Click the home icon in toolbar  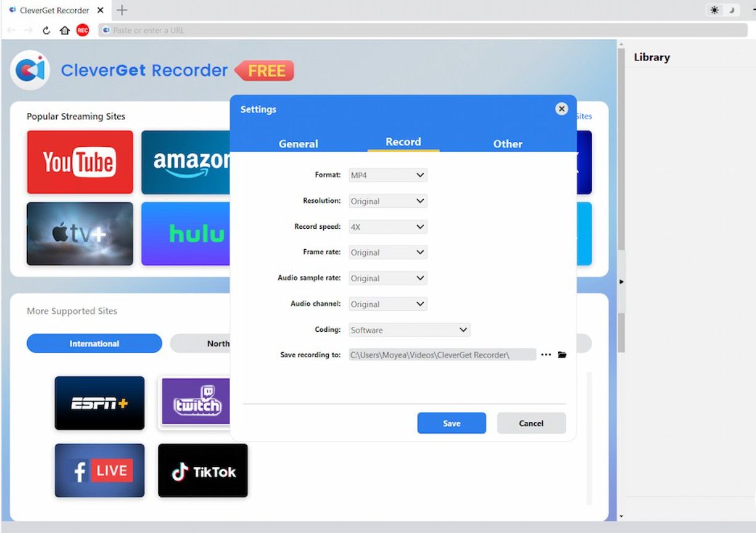[65, 30]
